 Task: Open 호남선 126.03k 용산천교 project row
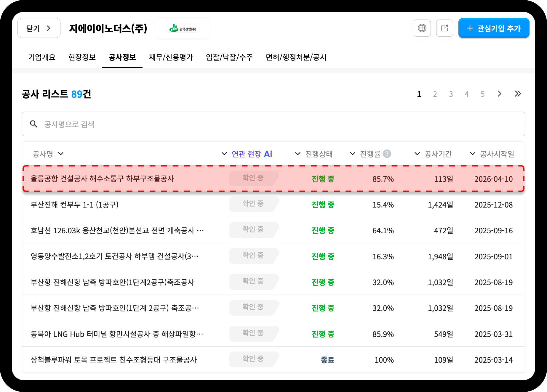273,230
